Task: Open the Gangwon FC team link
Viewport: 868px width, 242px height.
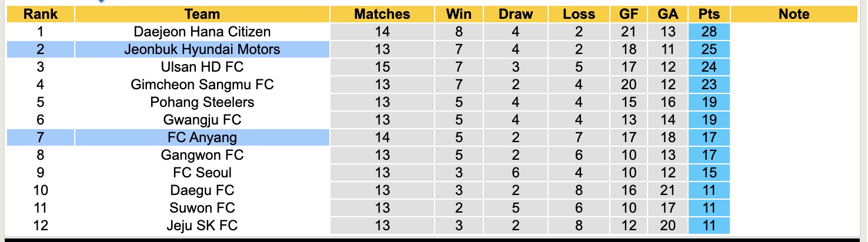Action: click(x=202, y=155)
